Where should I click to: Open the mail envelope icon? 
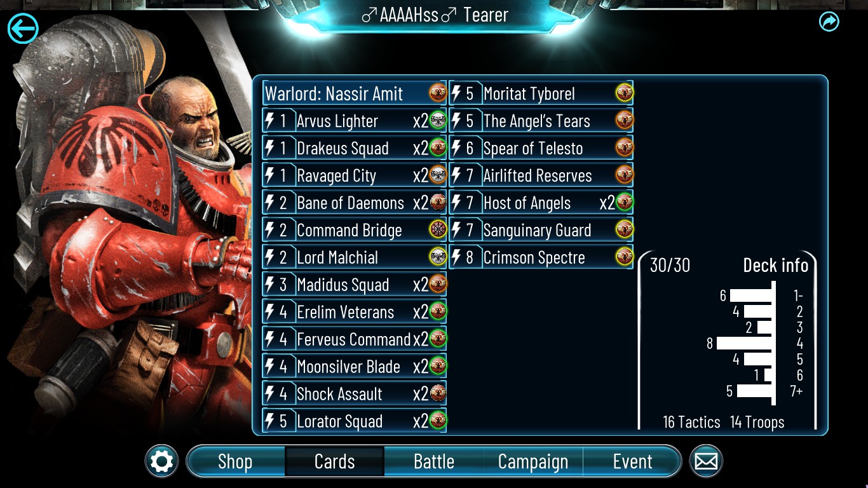point(706,461)
